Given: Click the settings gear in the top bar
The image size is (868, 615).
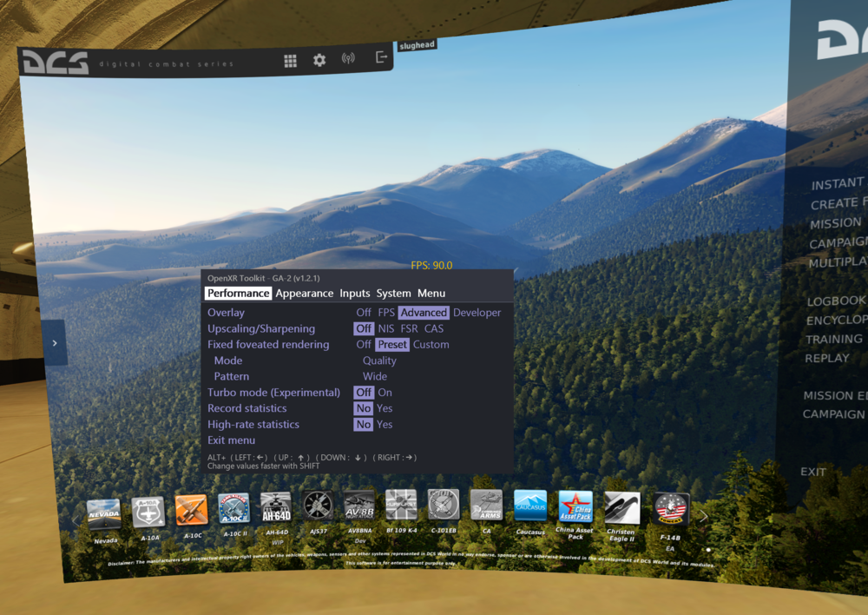Looking at the screenshot, I should pyautogui.click(x=319, y=61).
